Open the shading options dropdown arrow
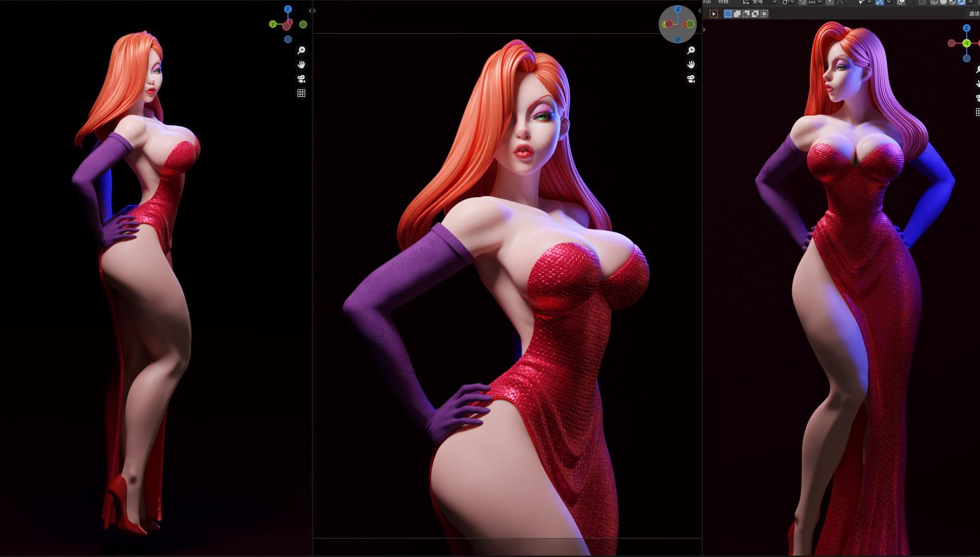980x557 pixels. [x=971, y=2]
